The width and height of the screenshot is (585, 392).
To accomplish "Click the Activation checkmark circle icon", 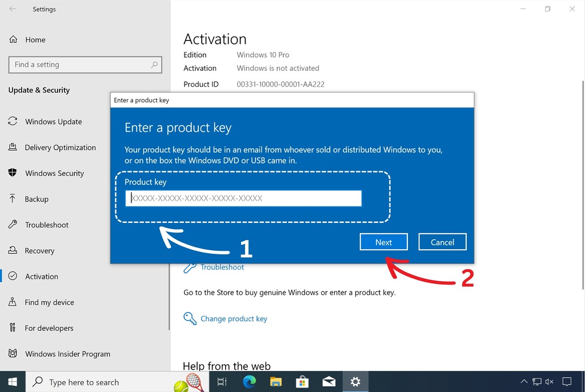I will click(x=13, y=276).
